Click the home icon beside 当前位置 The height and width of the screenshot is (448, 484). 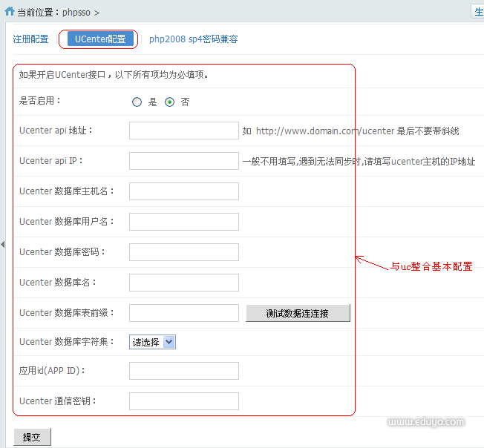coord(9,12)
